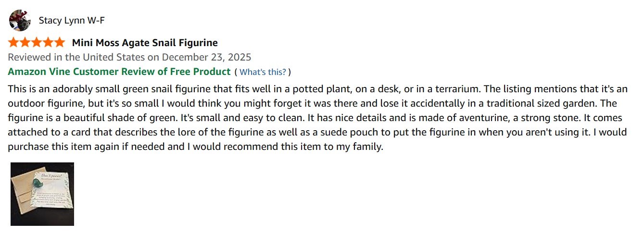
Task: Click Amazon Vine Customer Review of Free Product label
Action: 119,72
